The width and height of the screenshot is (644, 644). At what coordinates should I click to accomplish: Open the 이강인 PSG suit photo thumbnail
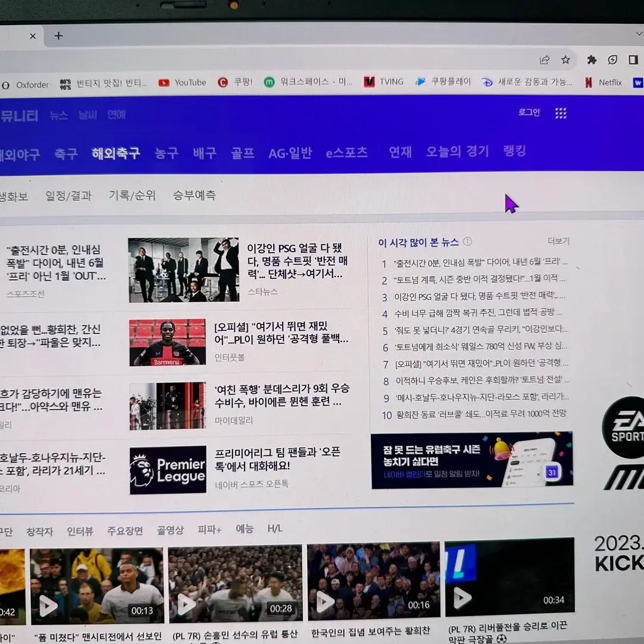pos(184,270)
